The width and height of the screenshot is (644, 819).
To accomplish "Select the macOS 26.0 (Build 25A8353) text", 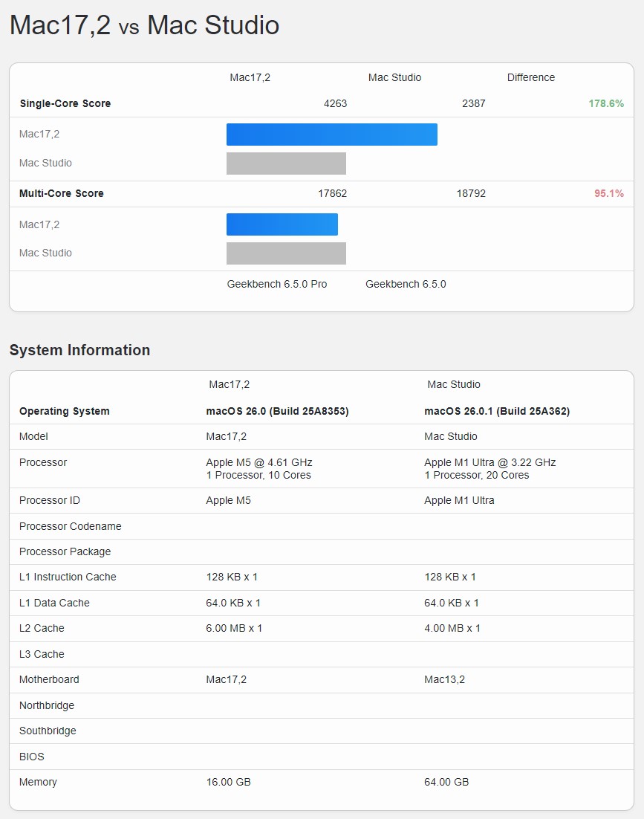I will (277, 411).
